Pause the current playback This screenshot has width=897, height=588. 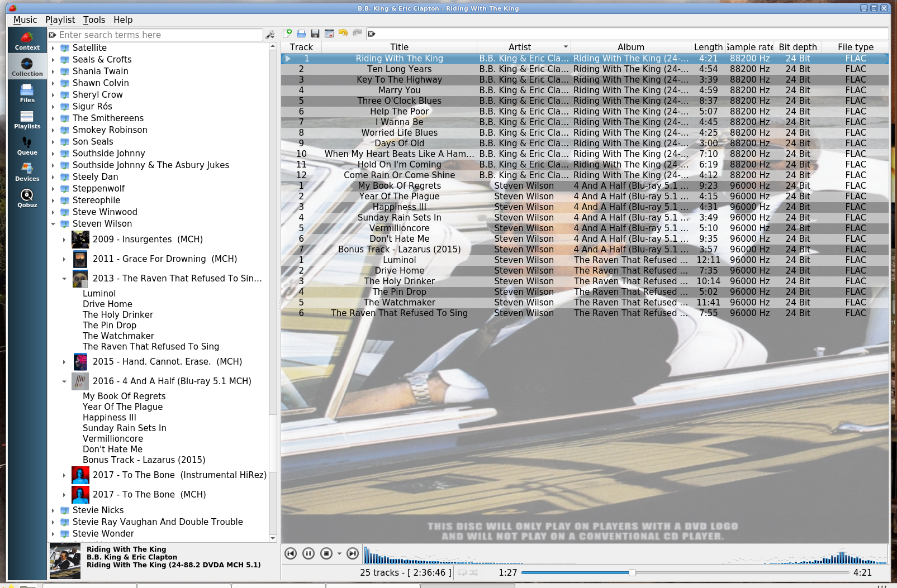309,553
